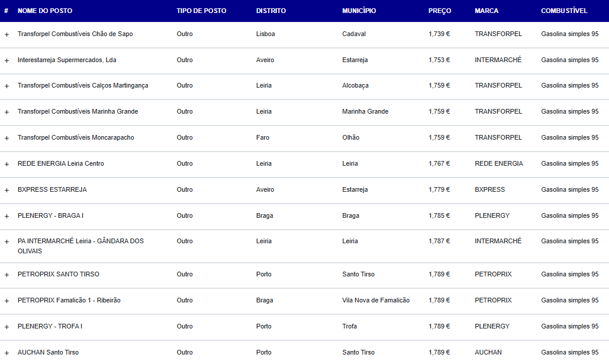Viewport: 609px width, 364px height.
Task: Click plus icon next to PLENERGY - BRAGA I
Action: pos(7,217)
